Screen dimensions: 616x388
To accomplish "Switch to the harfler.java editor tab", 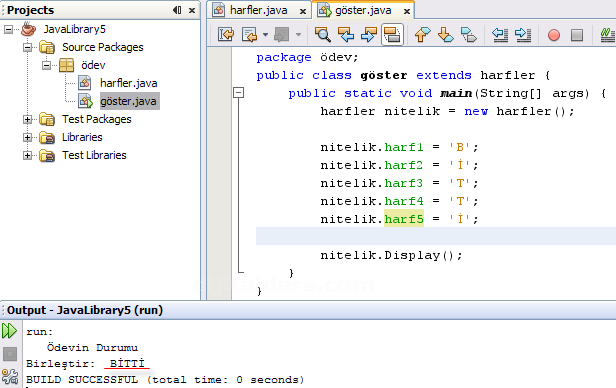I will point(258,10).
